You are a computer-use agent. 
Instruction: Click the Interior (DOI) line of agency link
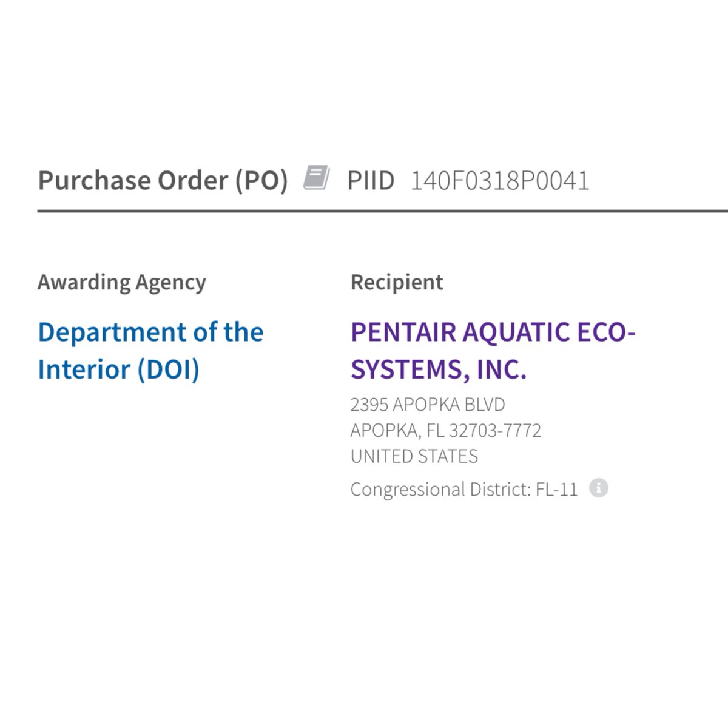coord(119,369)
